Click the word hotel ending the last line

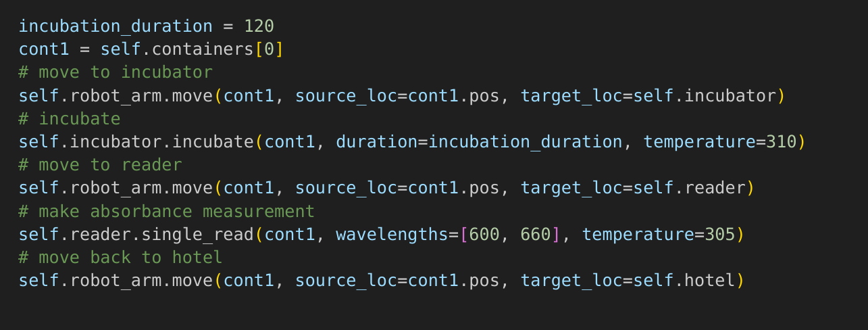[709, 281]
